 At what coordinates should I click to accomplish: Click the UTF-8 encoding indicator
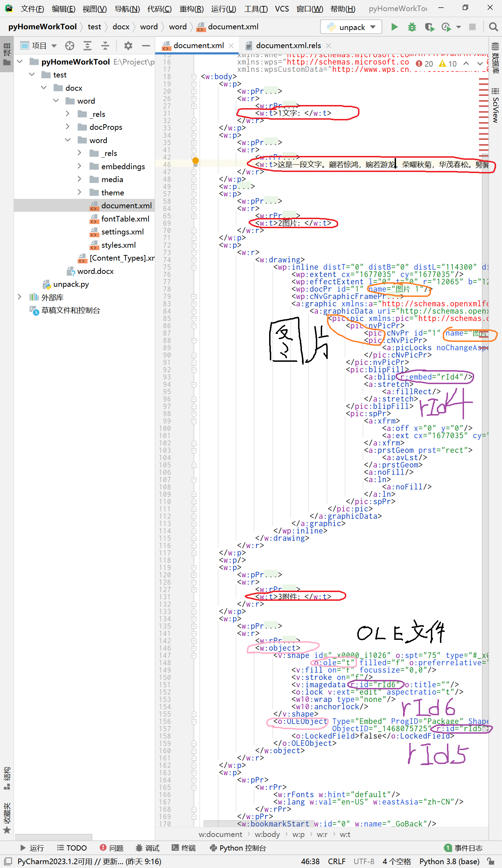click(x=364, y=861)
